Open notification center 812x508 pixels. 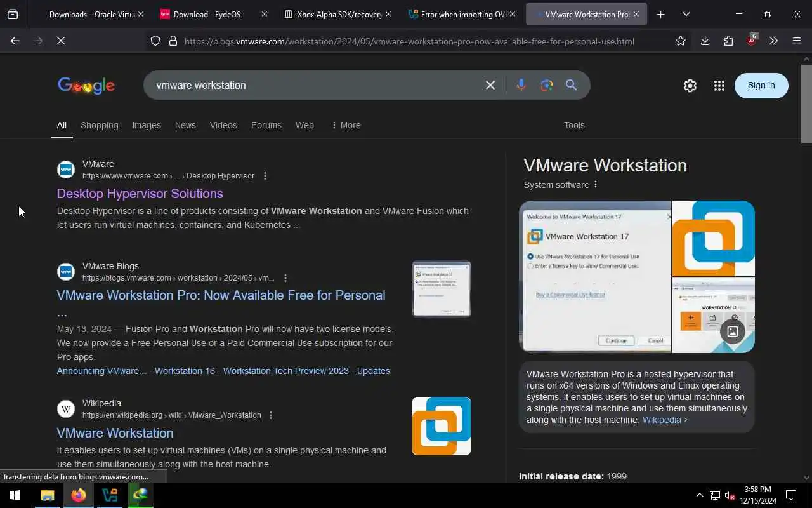coord(791,495)
